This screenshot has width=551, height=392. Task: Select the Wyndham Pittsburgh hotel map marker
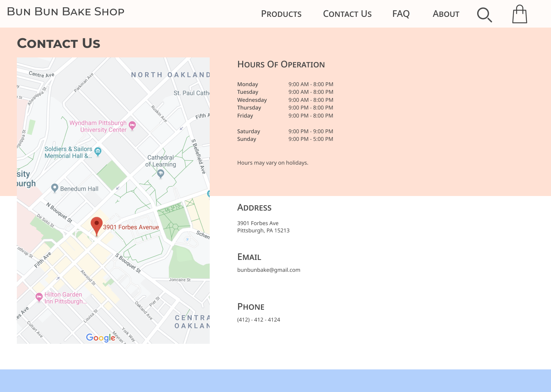coord(132,126)
